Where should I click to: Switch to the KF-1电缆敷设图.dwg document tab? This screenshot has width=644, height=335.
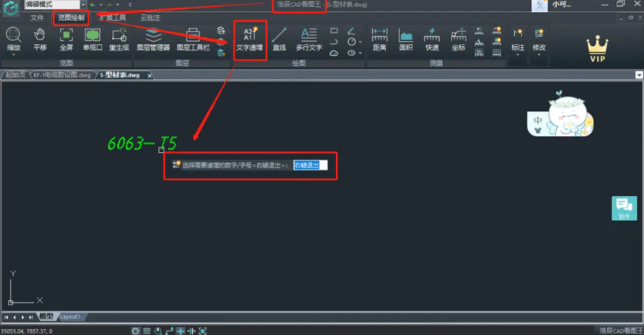coord(62,76)
